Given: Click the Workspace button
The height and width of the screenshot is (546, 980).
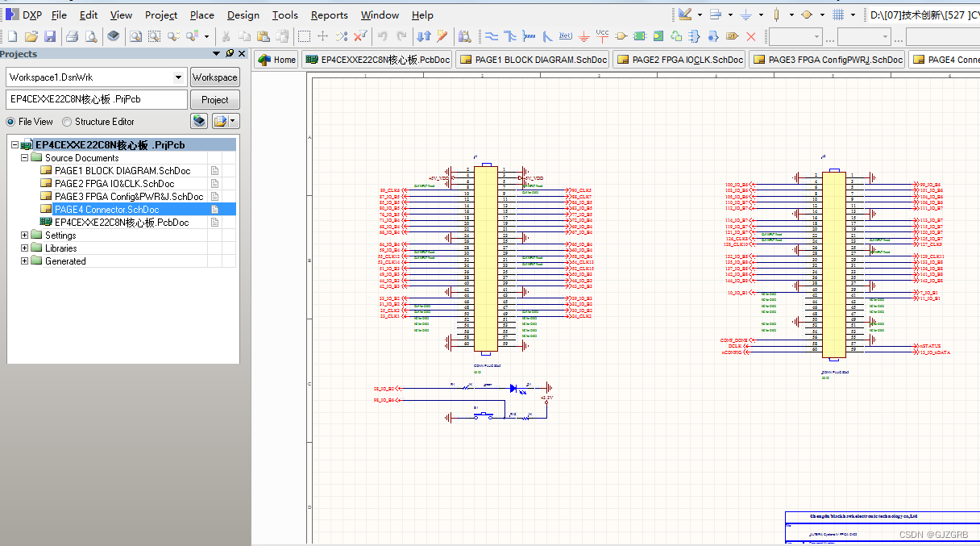Looking at the screenshot, I should [214, 77].
